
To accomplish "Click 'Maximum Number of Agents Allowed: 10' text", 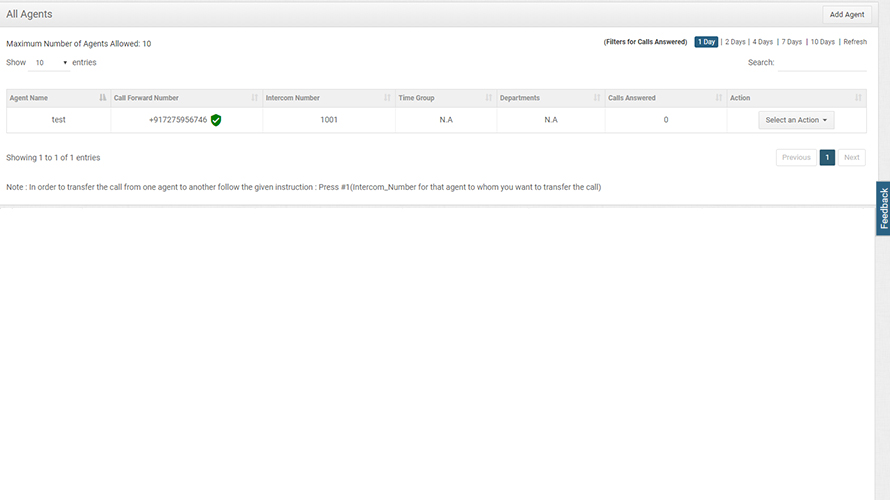I will (78, 44).
